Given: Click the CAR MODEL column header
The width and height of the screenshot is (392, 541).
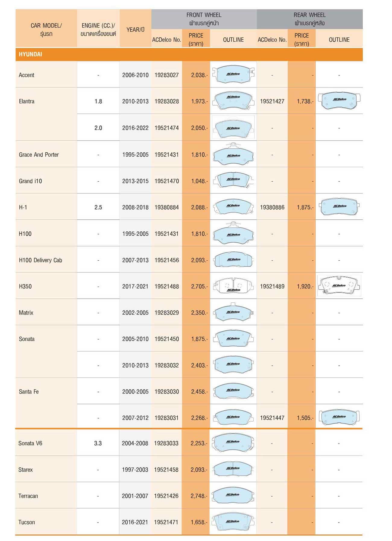Looking at the screenshot, I should point(46,29).
